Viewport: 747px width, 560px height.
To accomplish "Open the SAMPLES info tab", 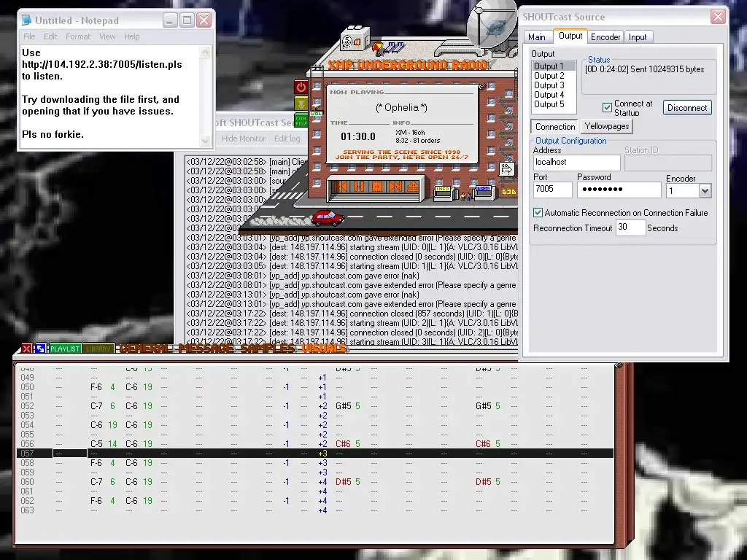I will tap(268, 349).
